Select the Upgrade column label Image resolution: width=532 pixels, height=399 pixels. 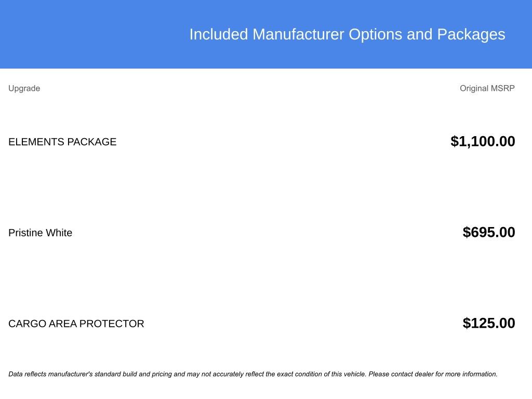[x=24, y=88]
